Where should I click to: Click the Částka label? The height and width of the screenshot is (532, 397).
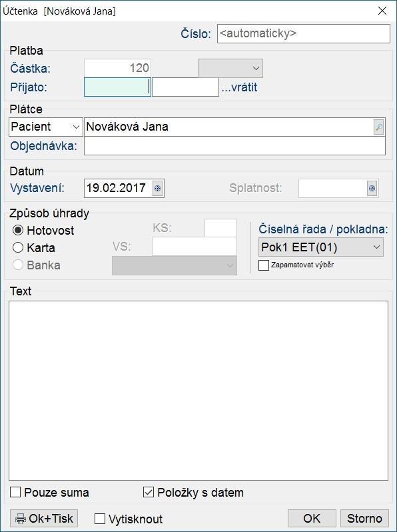[x=30, y=69]
